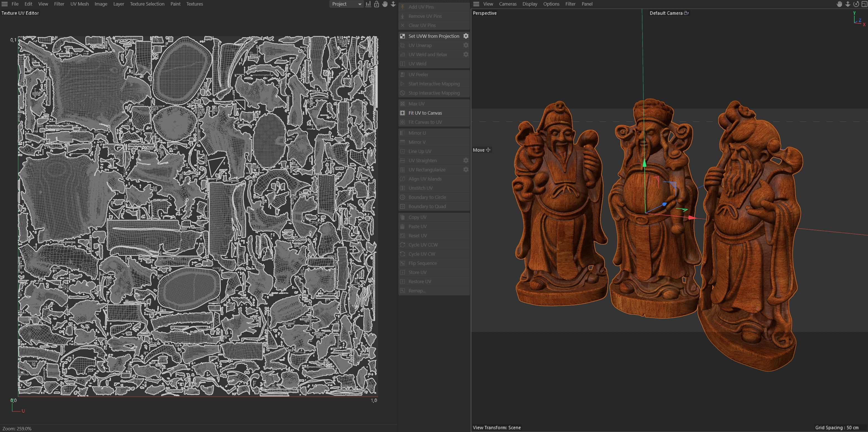The height and width of the screenshot is (432, 868).
Task: Open the viewport hamburger menu
Action: click(476, 4)
